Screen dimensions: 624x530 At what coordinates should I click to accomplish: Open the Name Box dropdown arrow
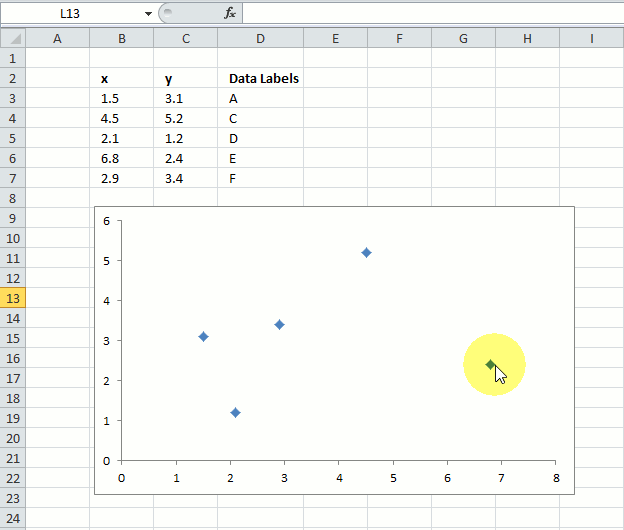click(148, 13)
